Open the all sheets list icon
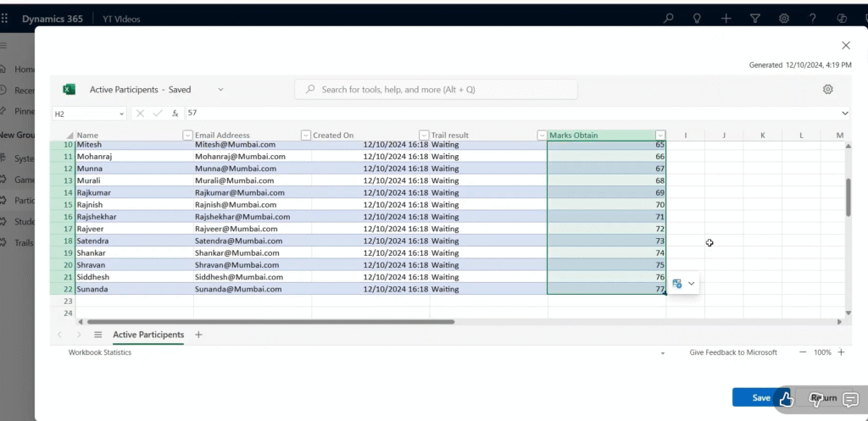 (97, 335)
